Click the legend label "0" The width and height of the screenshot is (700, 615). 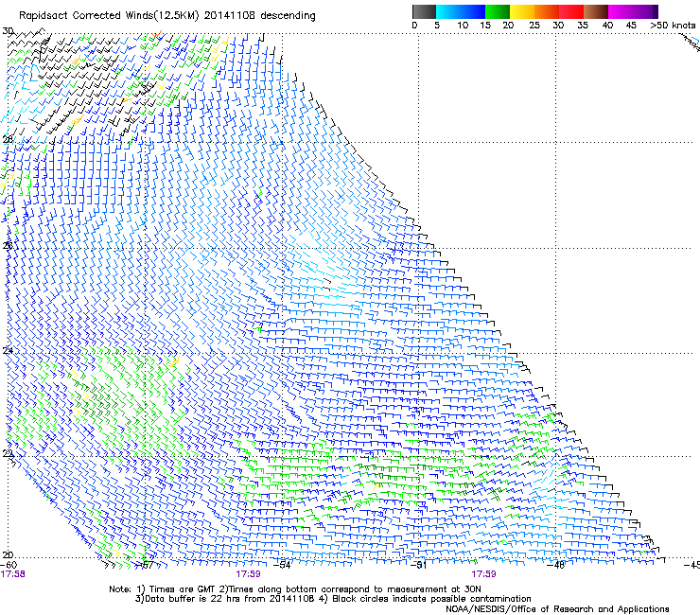click(414, 26)
